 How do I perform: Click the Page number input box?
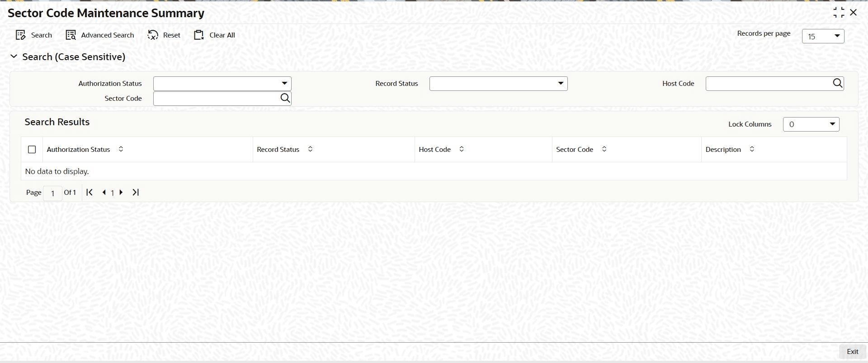click(x=53, y=193)
